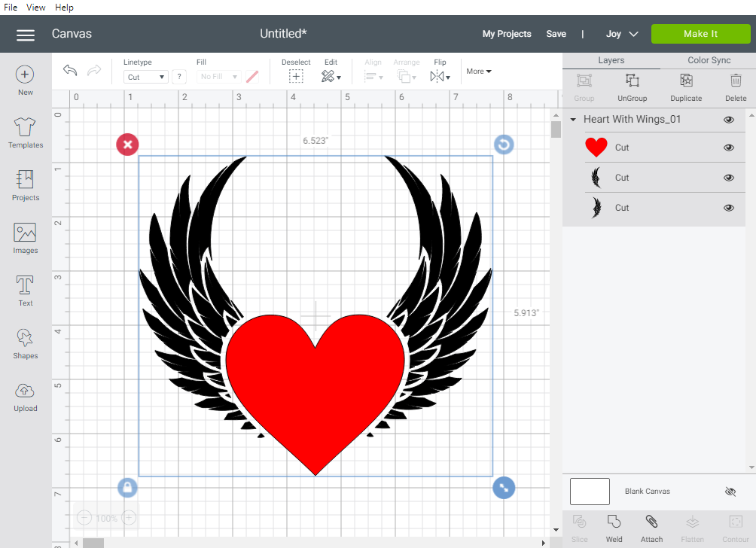Click the lock aspect ratio handle
Image resolution: width=756 pixels, height=548 pixels.
[127, 488]
